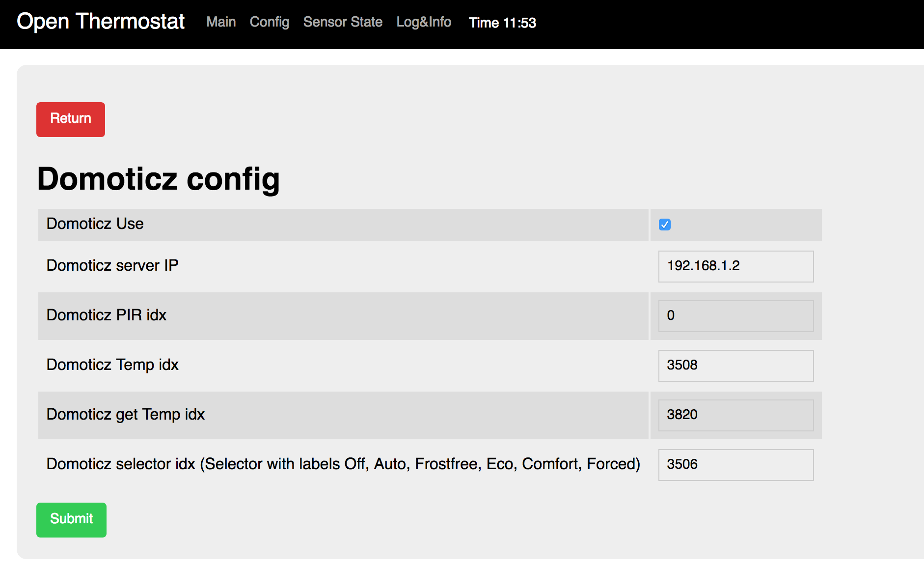Click the 'Domoticz server IP' label
The image size is (924, 567).
pyautogui.click(x=112, y=266)
